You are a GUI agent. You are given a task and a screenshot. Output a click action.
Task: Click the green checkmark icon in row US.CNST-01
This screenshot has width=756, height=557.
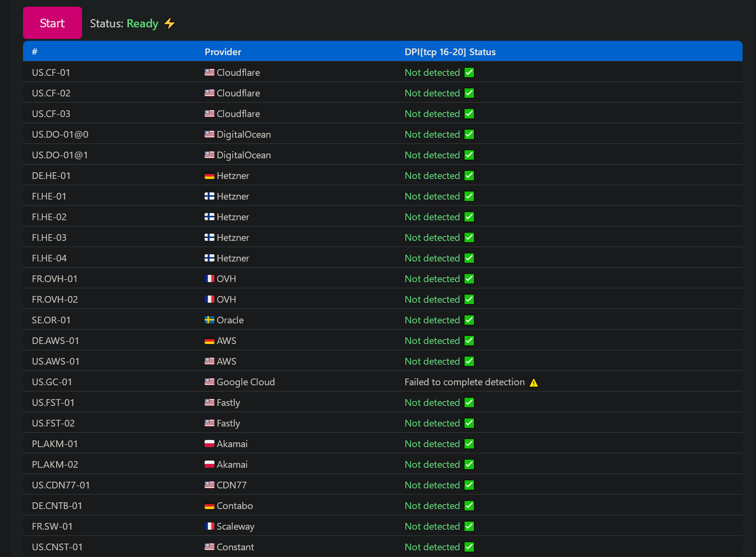click(469, 547)
